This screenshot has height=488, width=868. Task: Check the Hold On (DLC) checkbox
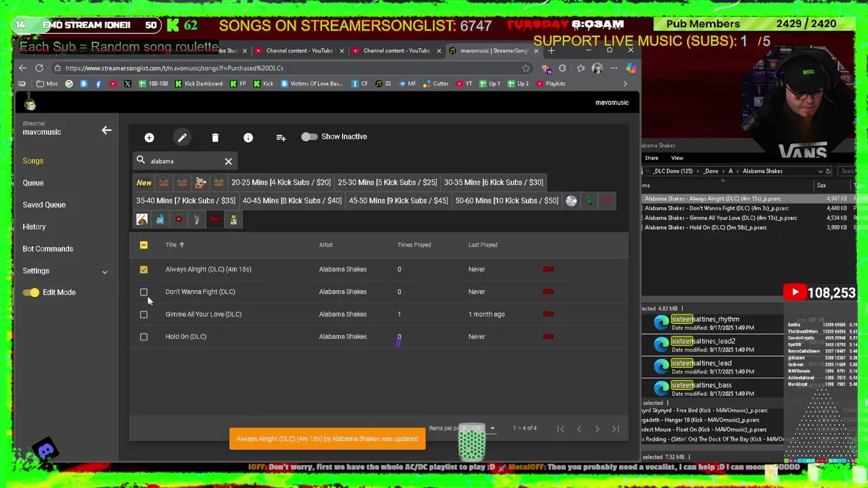[x=144, y=336]
